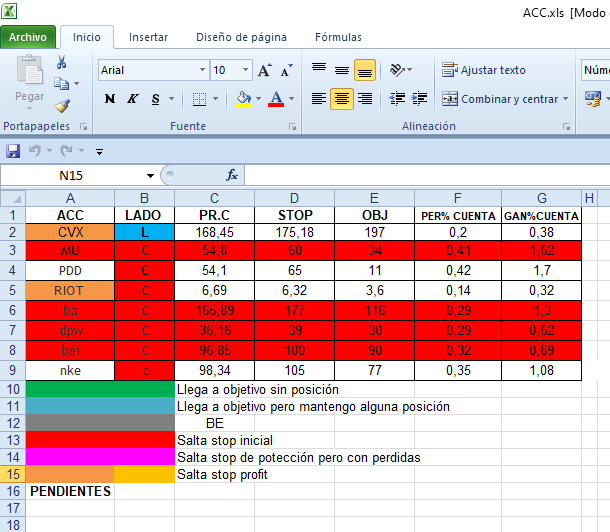The width and height of the screenshot is (610, 532).
Task: Toggle top vertical alignment
Action: click(319, 70)
